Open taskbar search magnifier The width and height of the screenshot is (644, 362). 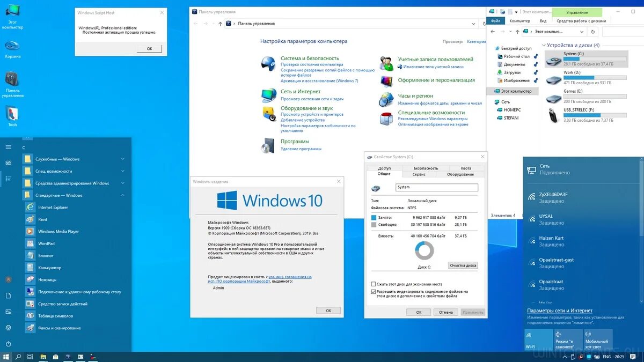click(18, 357)
